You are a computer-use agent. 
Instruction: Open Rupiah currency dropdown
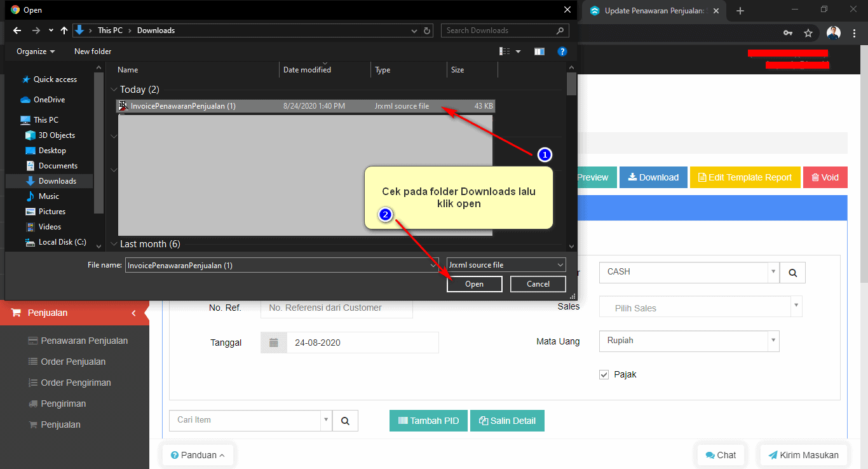click(689, 341)
